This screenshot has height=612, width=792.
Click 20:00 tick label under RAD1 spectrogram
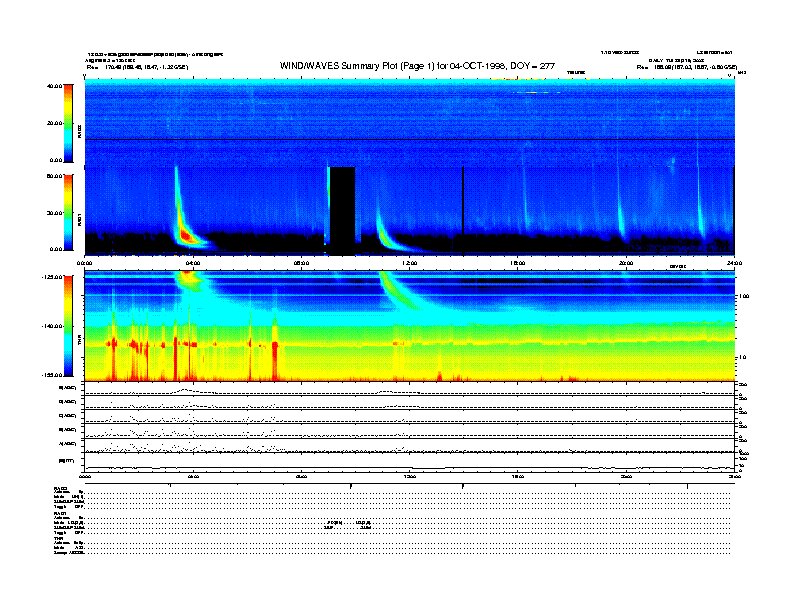coord(626,263)
